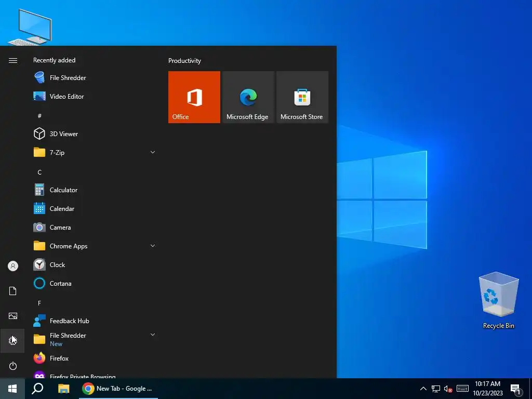Launch Video Editor from the Start list
This screenshot has width=532, height=399.
[x=95, y=96]
